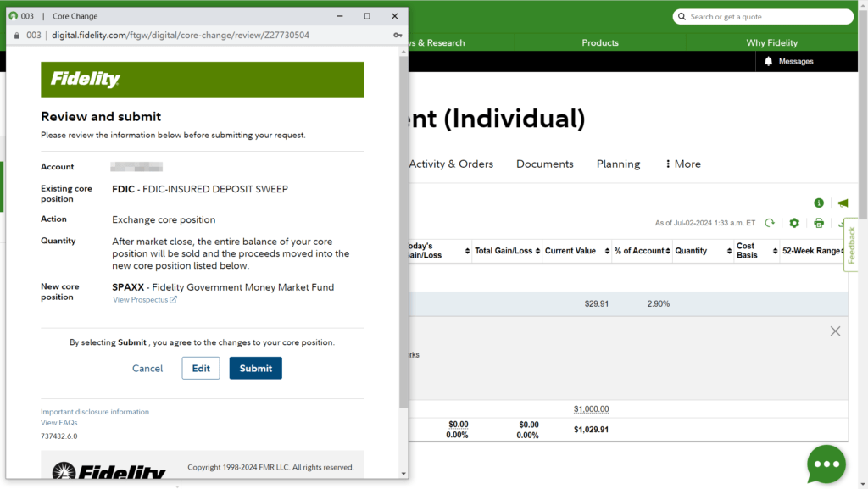The height and width of the screenshot is (489, 868).
Task: Click the search magnifier icon
Action: pos(682,17)
